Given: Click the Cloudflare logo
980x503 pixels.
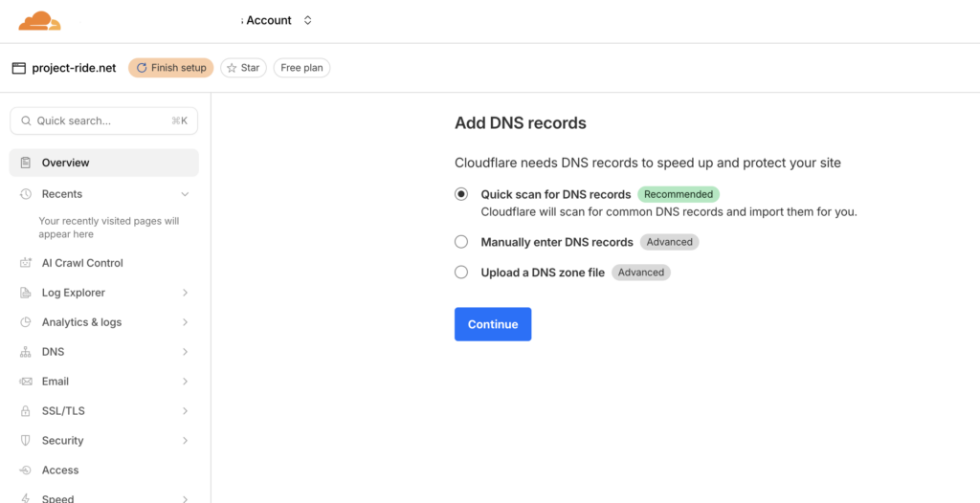Looking at the screenshot, I should click(x=39, y=20).
